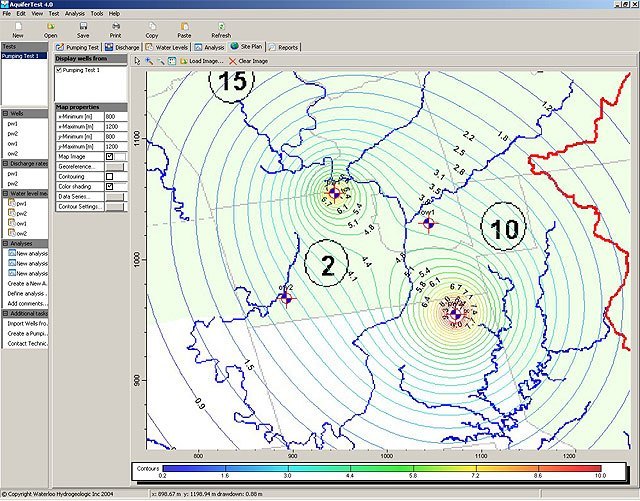Click ow1 water level measurement icon
Image resolution: width=640 pixels, height=501 pixels.
pos(11,223)
